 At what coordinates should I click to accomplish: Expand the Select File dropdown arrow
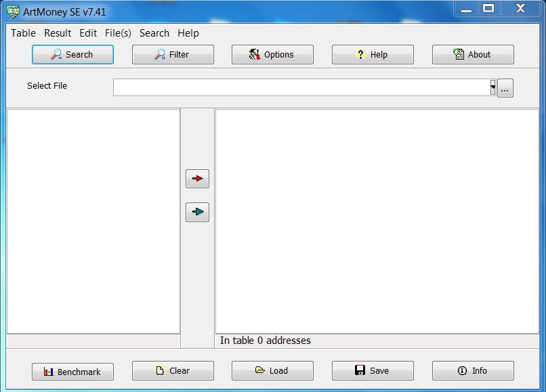pyautogui.click(x=492, y=87)
